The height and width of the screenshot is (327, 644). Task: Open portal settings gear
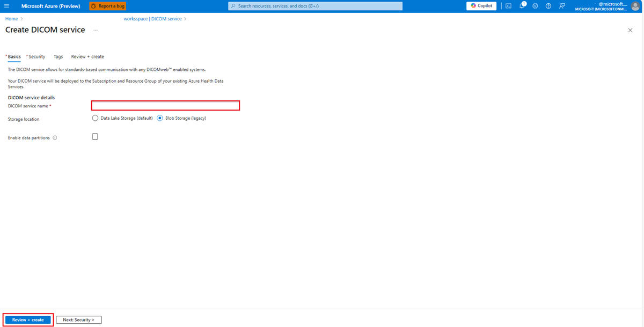tap(535, 5)
